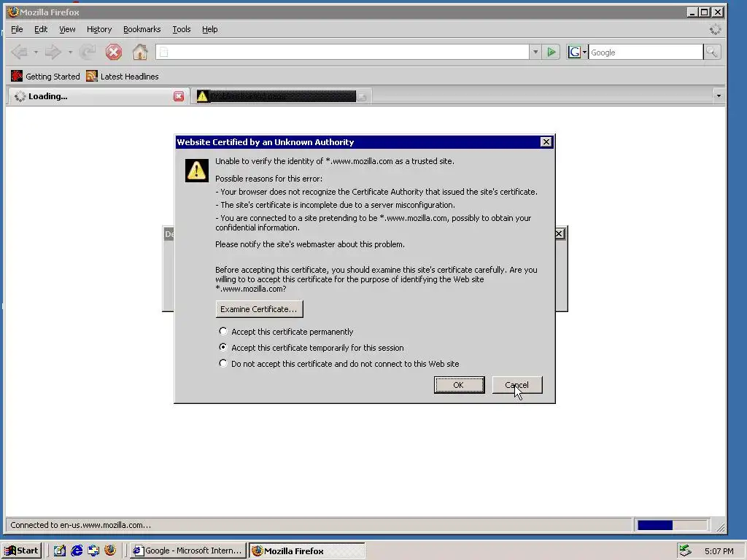Launch Firefox from quick launch icon
747x560 pixels.
click(110, 551)
